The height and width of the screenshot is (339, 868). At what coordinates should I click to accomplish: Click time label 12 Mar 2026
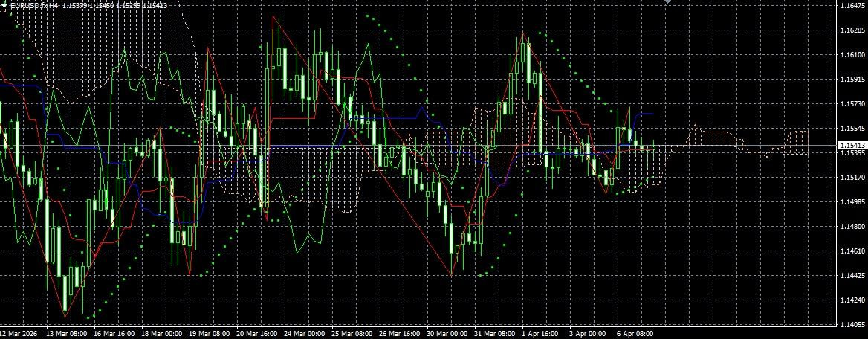point(19,334)
